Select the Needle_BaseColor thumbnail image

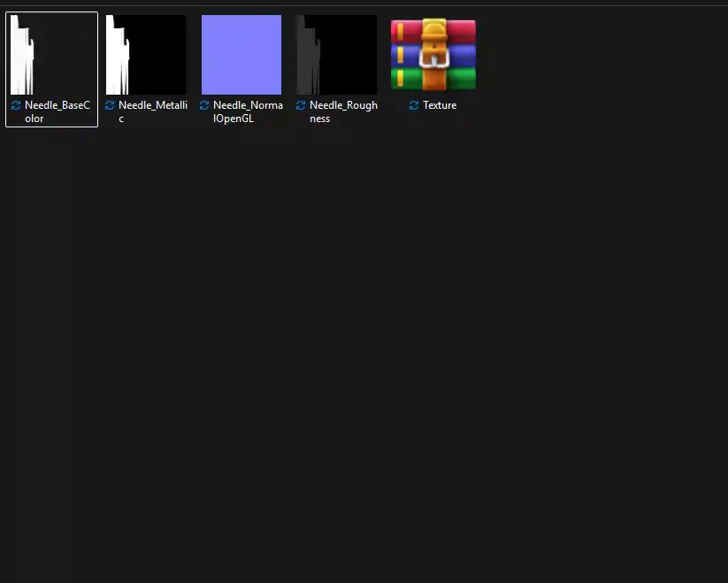(51, 55)
